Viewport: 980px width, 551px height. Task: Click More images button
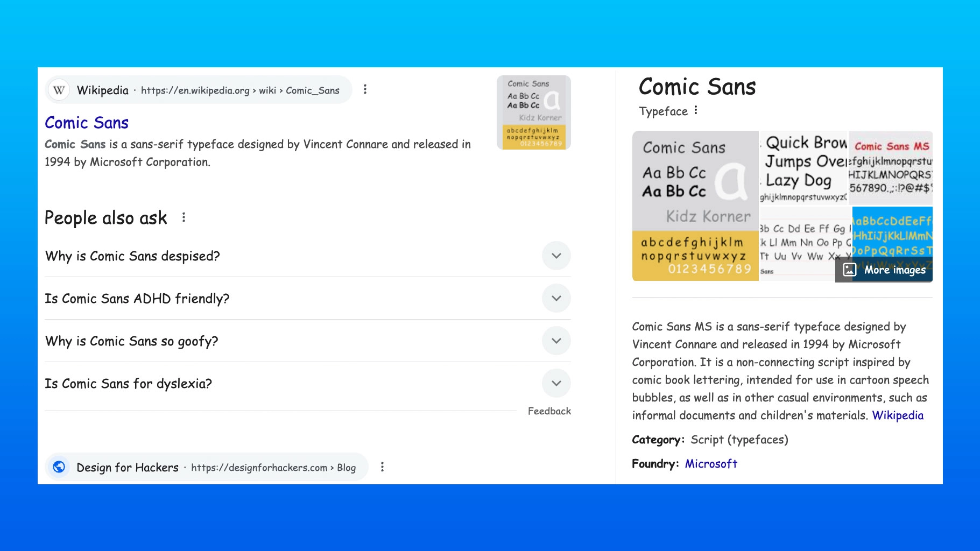click(x=884, y=270)
